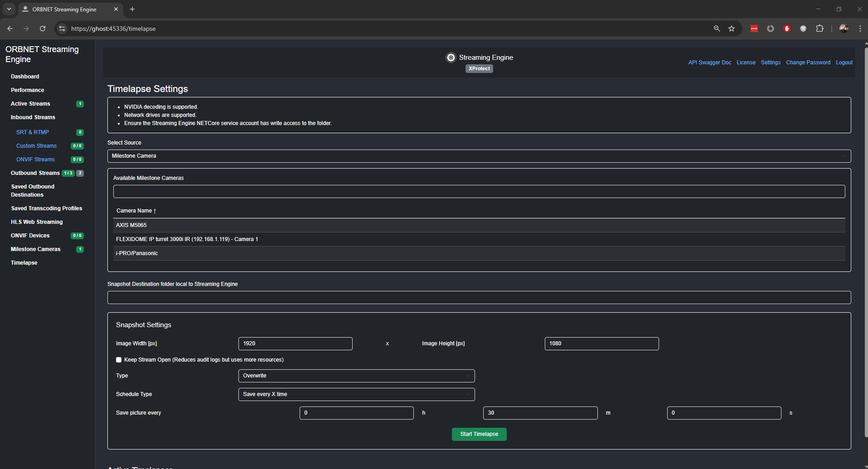Open Custom Streams
Screen dimensions: 868x469
click(x=36, y=146)
